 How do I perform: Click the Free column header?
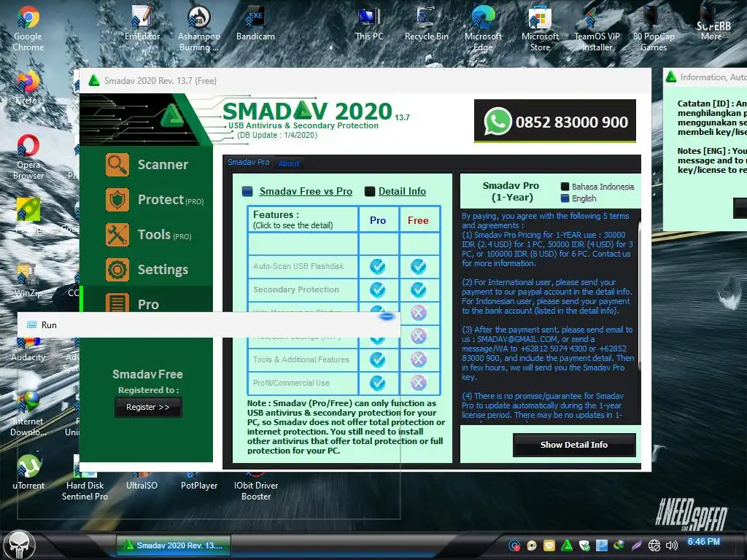[418, 220]
